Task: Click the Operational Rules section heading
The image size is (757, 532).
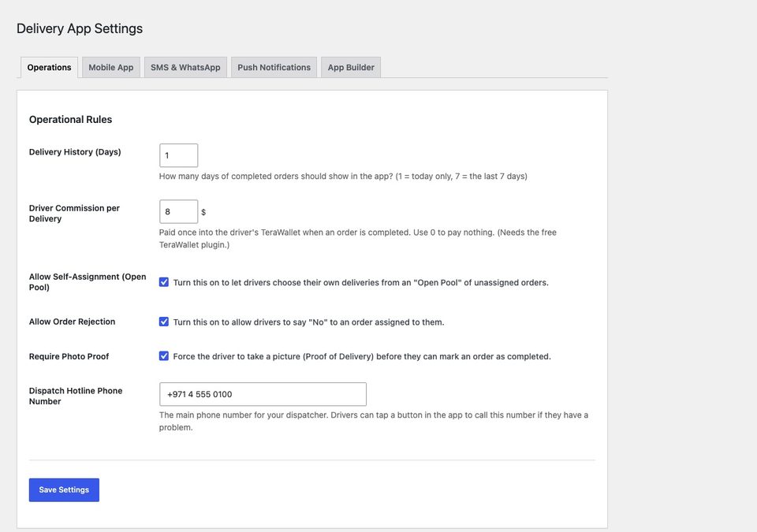Action: tap(70, 120)
